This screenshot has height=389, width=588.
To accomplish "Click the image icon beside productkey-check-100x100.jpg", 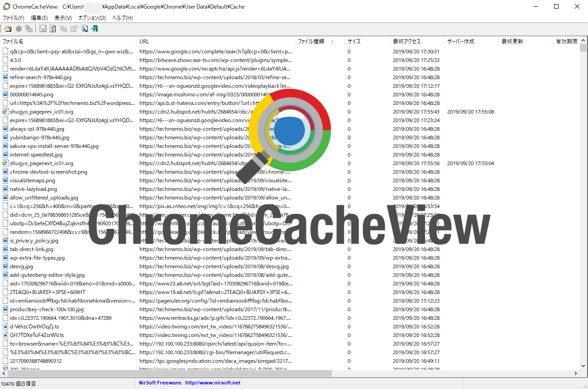I will click(x=5, y=309).
